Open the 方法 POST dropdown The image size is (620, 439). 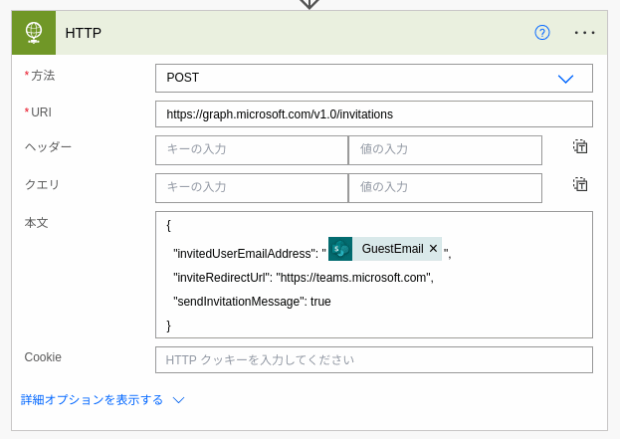374,78
